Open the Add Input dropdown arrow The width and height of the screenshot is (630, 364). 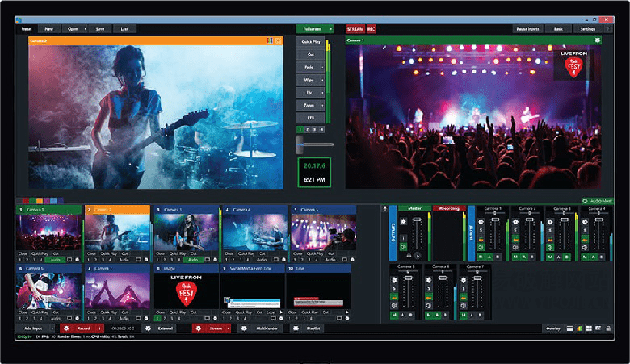tap(52, 328)
